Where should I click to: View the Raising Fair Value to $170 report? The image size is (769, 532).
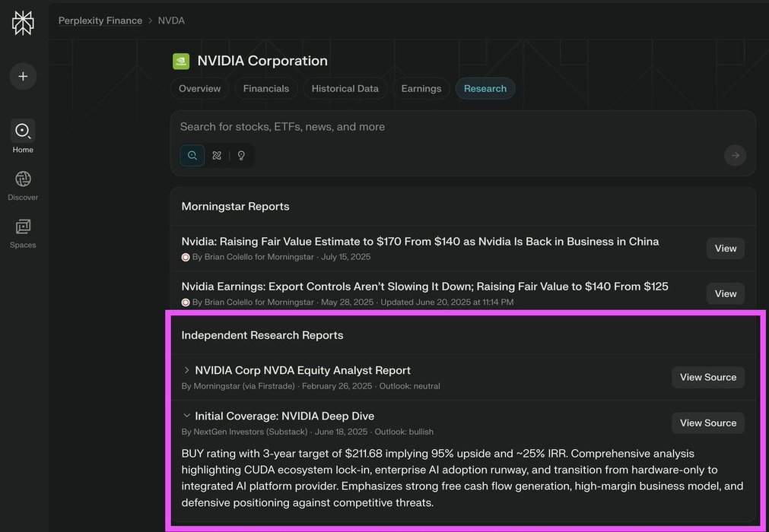(725, 249)
